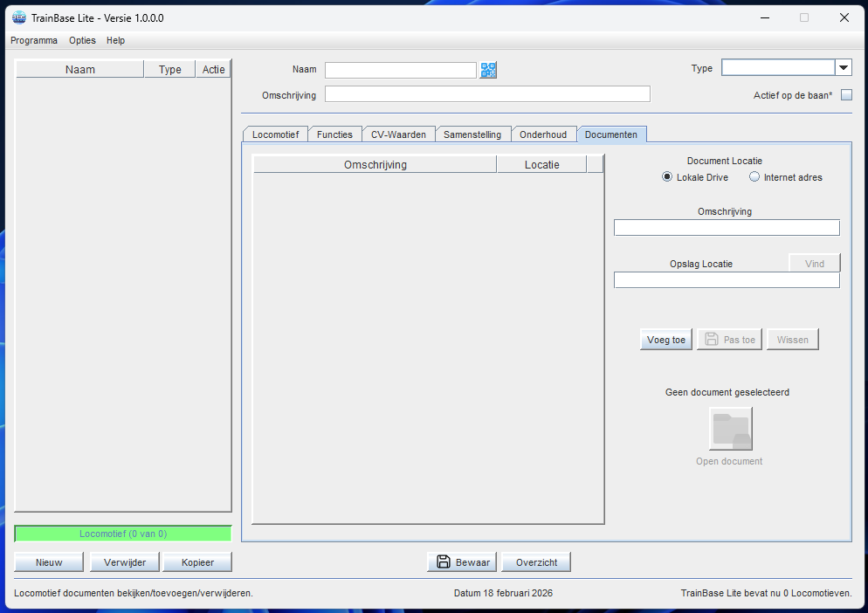Open the Programma menu
This screenshot has height=613, width=868.
[34, 40]
